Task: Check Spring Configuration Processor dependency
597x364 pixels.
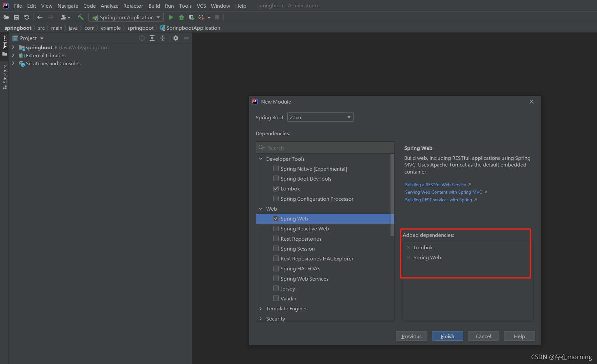Action: (x=276, y=198)
